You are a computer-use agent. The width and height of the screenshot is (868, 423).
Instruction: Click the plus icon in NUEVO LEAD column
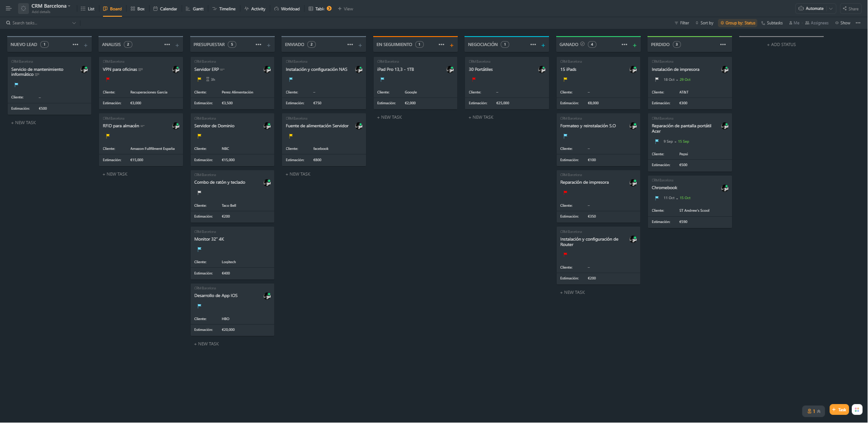point(85,45)
